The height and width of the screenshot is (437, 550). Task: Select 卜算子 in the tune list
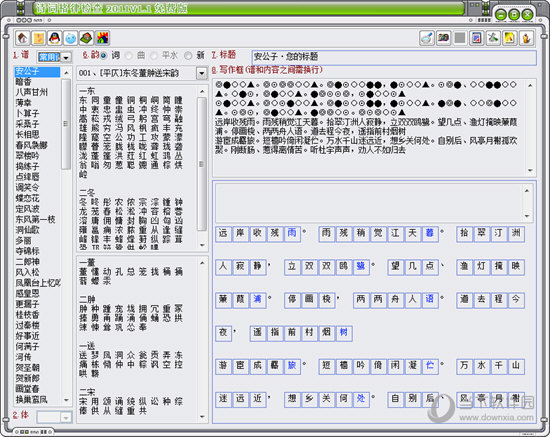[x=27, y=114]
